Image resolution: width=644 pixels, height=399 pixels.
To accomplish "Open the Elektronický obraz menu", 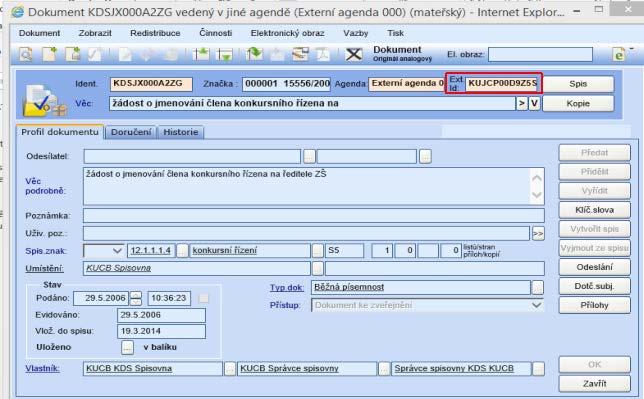I will click(x=288, y=33).
